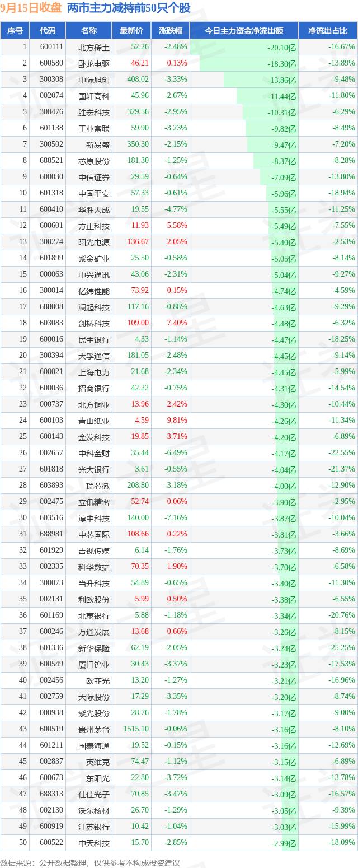
Task: Select the stock name 新易盛
Action: tap(98, 144)
